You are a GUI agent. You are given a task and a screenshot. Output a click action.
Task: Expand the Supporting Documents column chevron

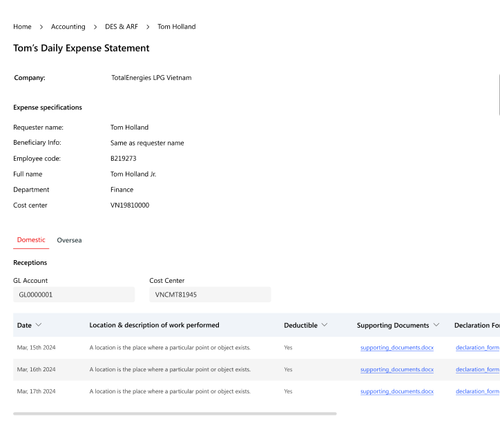[436, 325]
